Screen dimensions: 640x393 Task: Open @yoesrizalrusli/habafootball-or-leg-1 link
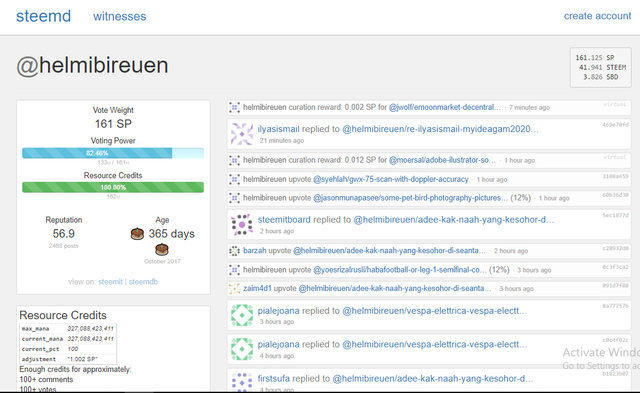pos(400,270)
